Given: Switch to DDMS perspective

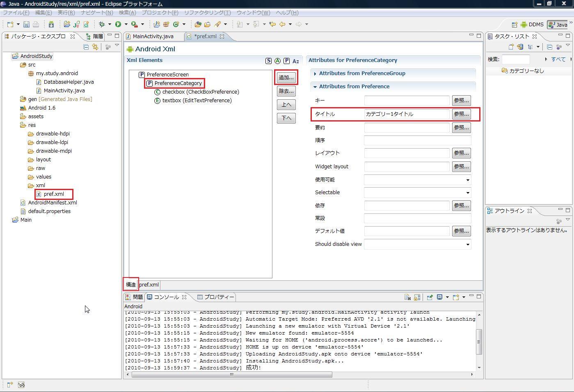Looking at the screenshot, I should (x=532, y=25).
